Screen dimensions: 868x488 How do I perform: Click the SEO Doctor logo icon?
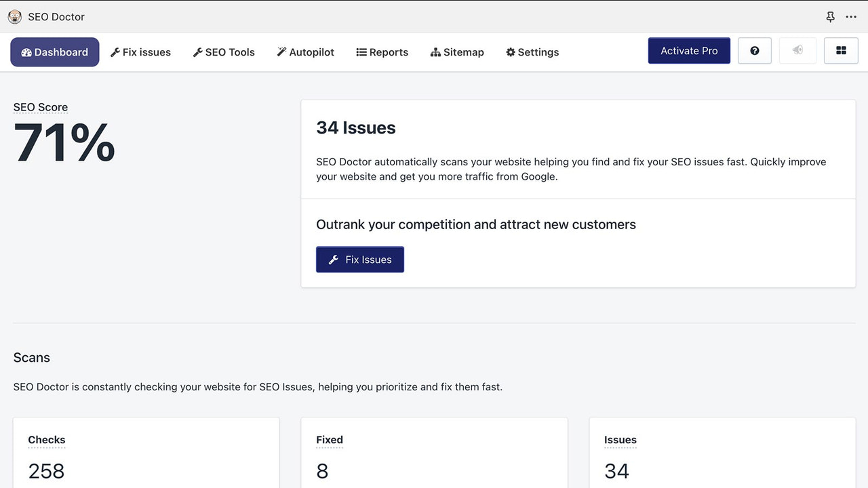[x=14, y=16]
